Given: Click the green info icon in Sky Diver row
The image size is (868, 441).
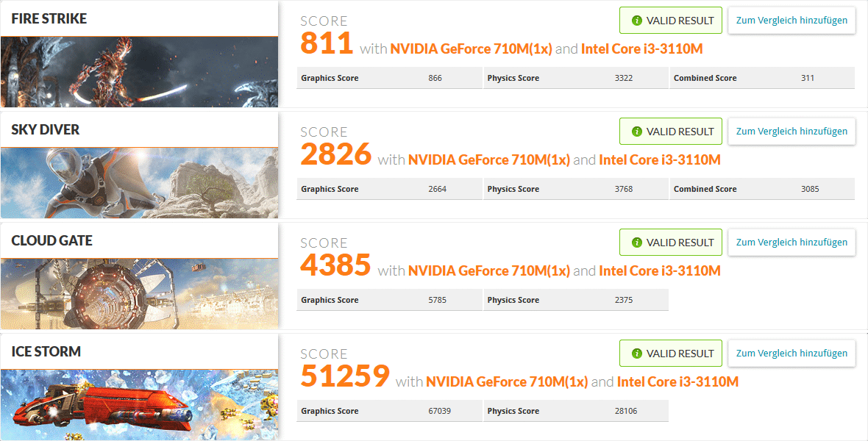Looking at the screenshot, I should tap(637, 132).
